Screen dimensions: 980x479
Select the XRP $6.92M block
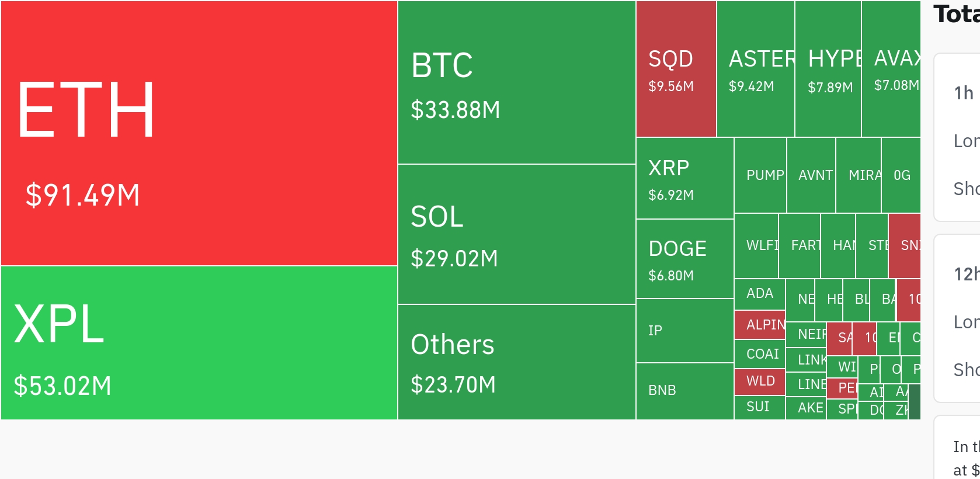pyautogui.click(x=684, y=178)
